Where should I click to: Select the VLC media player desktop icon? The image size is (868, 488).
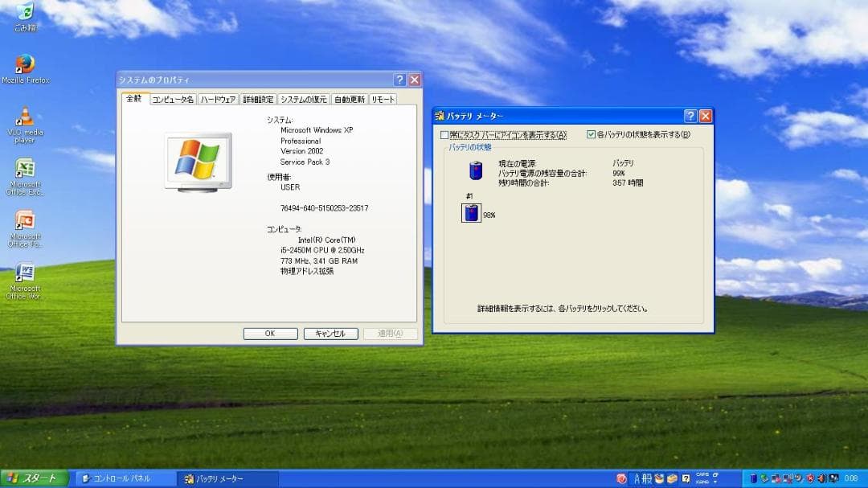point(25,125)
